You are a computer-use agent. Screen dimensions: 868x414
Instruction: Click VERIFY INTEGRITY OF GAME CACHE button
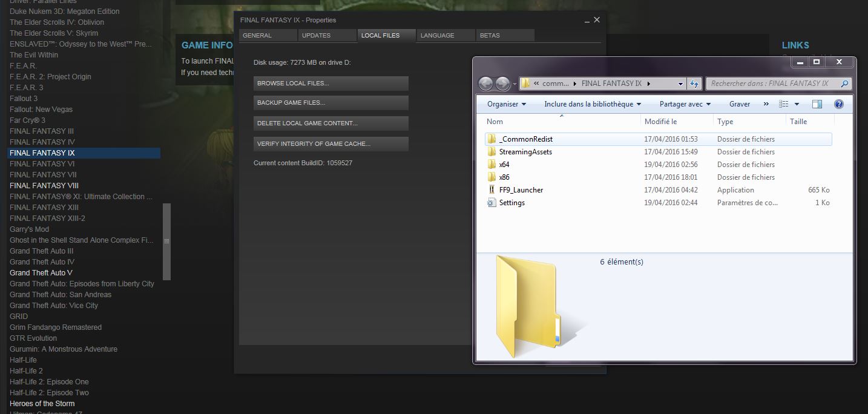pyautogui.click(x=331, y=144)
